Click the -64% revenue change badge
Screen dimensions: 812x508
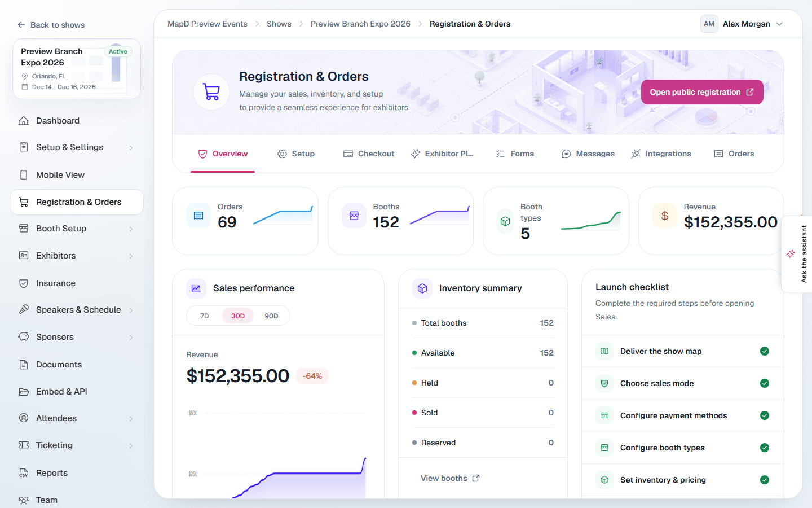[312, 376]
